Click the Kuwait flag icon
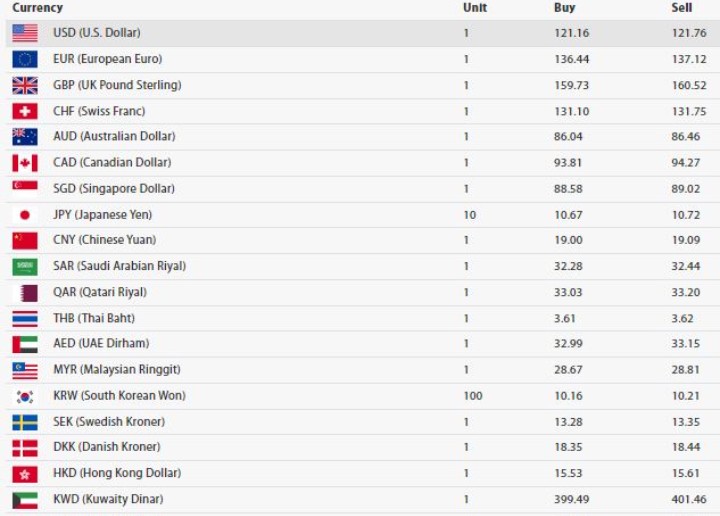The image size is (720, 516). pos(25,500)
